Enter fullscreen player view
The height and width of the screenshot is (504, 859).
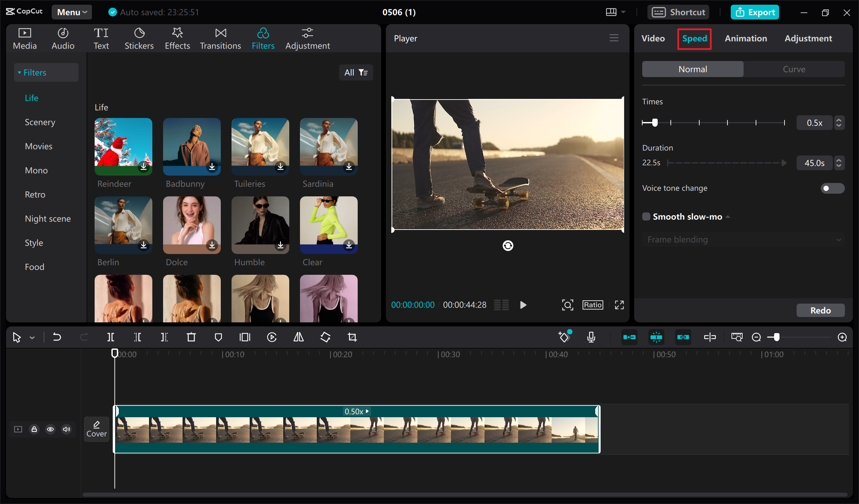[x=619, y=305]
